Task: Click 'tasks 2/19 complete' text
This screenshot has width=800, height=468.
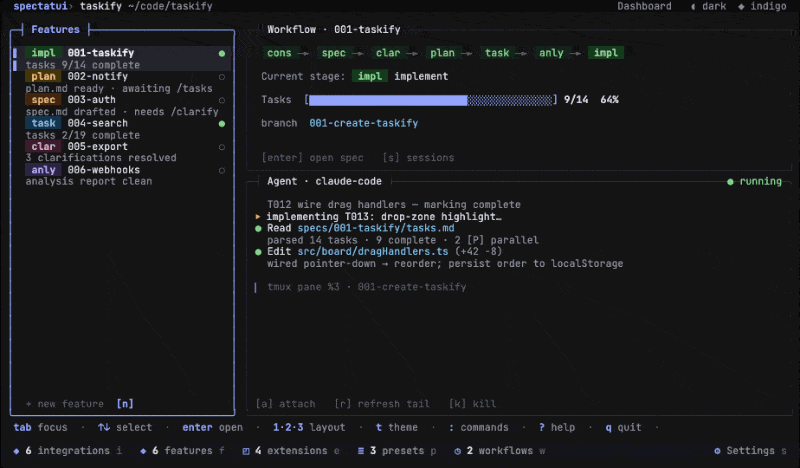Action: coord(83,135)
